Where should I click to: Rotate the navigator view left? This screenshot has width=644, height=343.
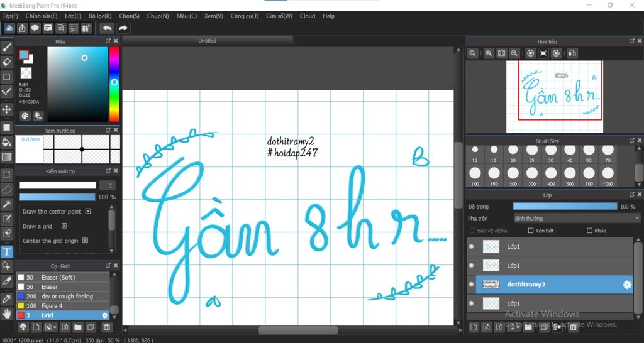pos(531,53)
